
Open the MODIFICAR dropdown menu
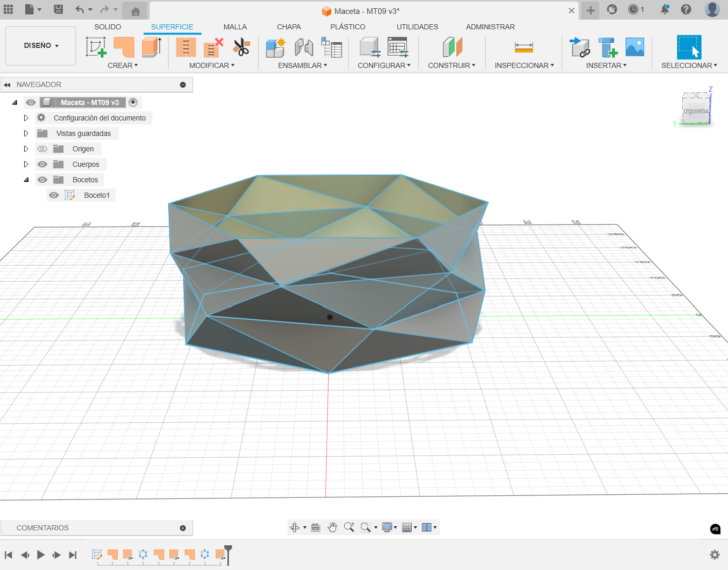212,65
